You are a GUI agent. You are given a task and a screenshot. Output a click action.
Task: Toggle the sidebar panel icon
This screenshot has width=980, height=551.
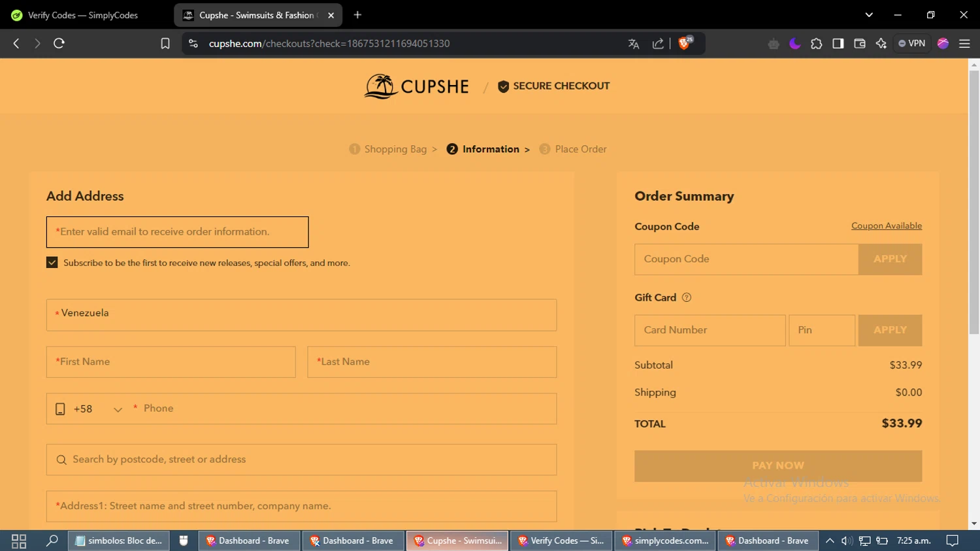(x=838, y=44)
